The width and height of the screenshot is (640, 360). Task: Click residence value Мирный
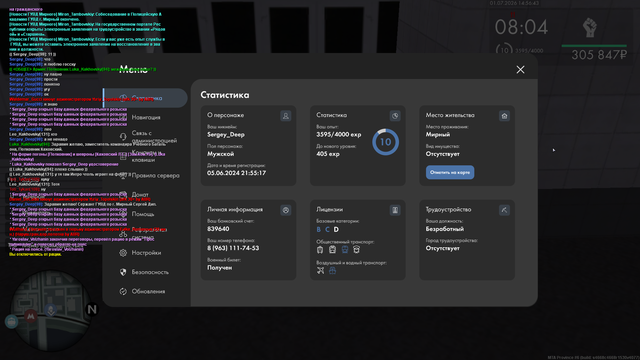438,134
